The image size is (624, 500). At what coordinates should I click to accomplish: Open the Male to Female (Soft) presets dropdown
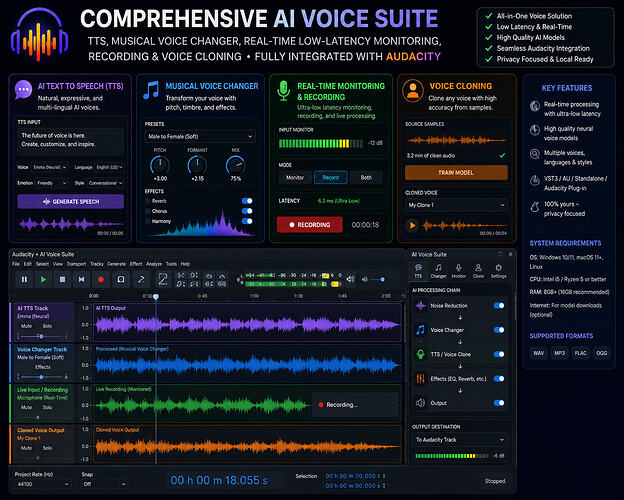[x=200, y=137]
